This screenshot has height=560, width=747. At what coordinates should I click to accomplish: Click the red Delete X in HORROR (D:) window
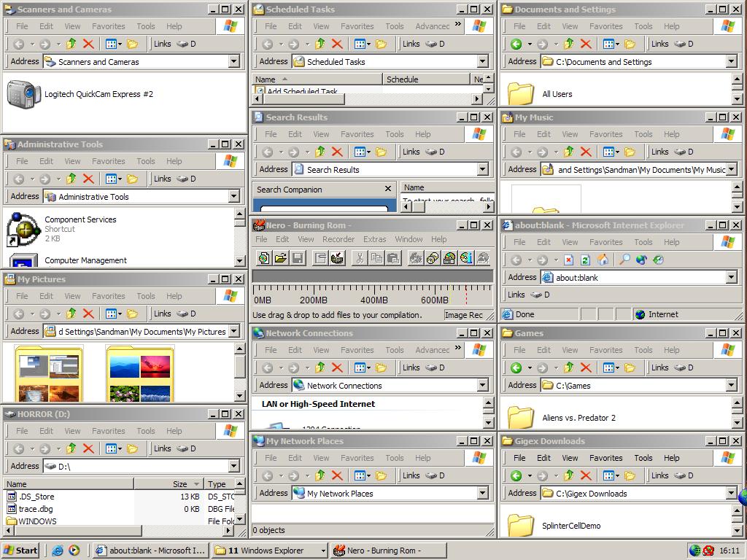point(88,448)
